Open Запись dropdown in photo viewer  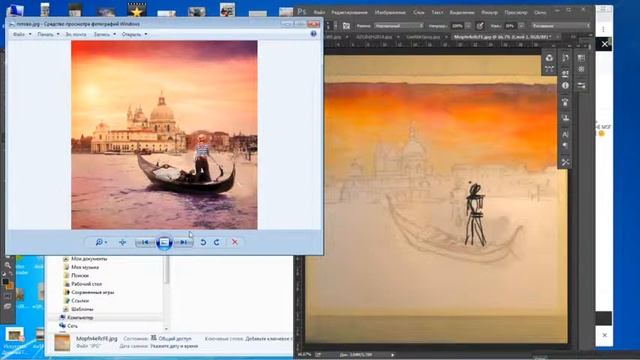pos(104,34)
